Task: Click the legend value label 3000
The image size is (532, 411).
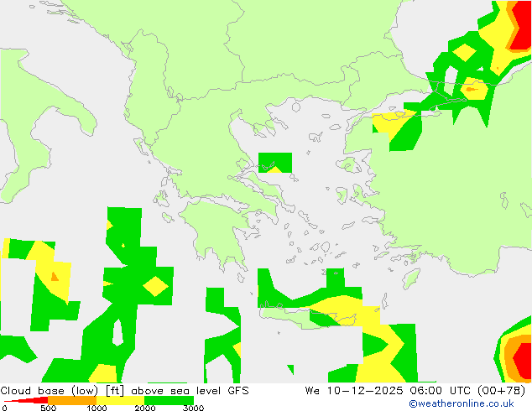Action: (x=193, y=408)
